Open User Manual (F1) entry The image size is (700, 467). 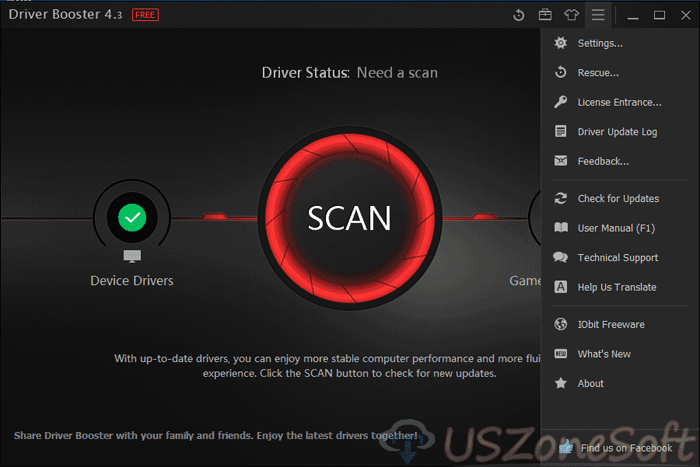pos(616,228)
